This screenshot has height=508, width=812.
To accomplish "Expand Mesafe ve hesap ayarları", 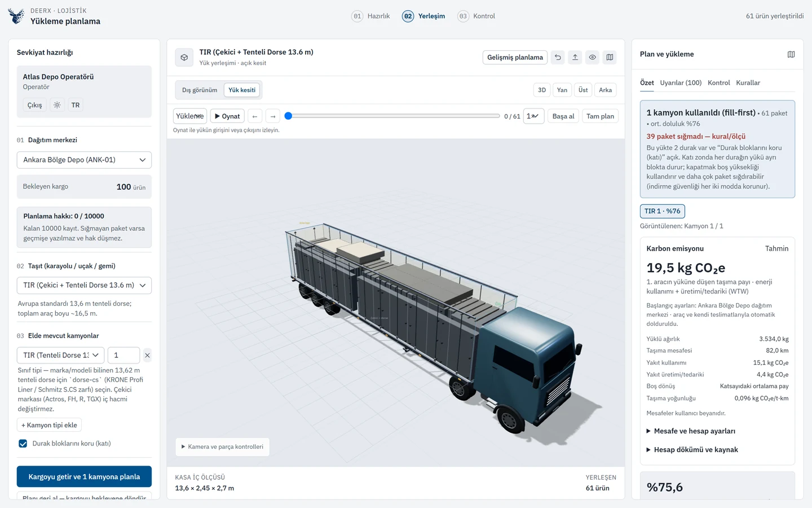I will coord(691,431).
